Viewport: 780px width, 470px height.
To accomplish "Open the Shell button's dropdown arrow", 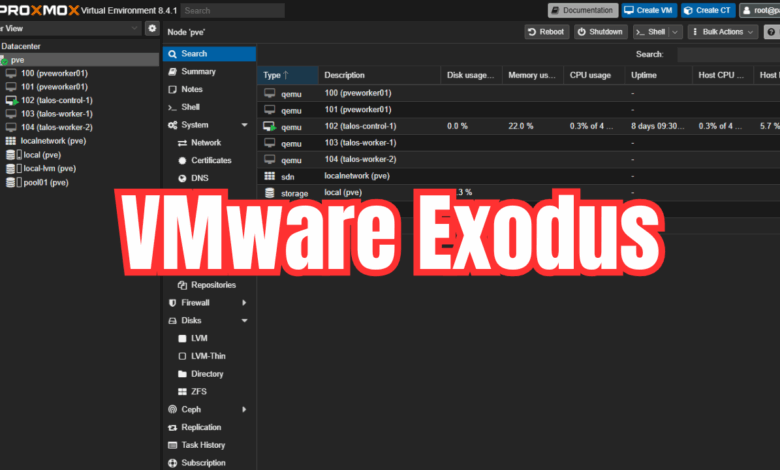I will 675,32.
